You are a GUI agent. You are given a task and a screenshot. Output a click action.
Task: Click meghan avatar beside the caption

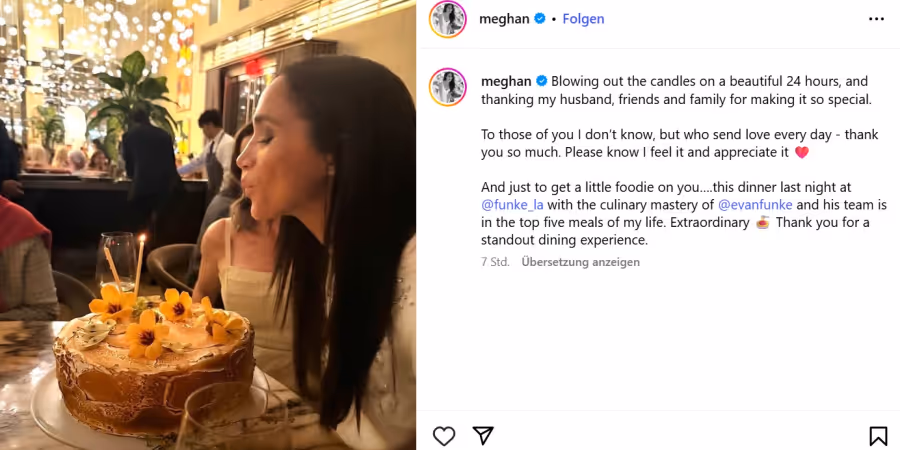(448, 87)
